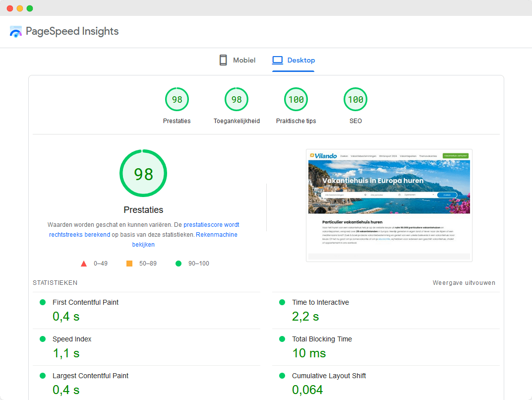Viewport: 532px width, 400px height.
Task: Click the large 98 performance gauge
Action: pyautogui.click(x=143, y=173)
